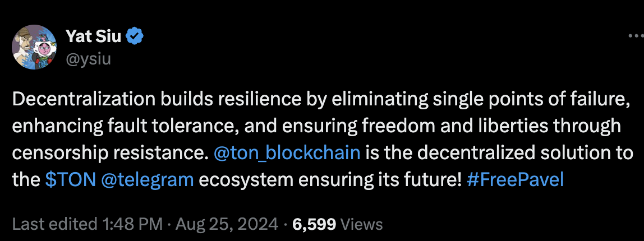This screenshot has height=241, width=644.
Task: Click the 1:48 PM timestamp
Action: click(x=131, y=224)
